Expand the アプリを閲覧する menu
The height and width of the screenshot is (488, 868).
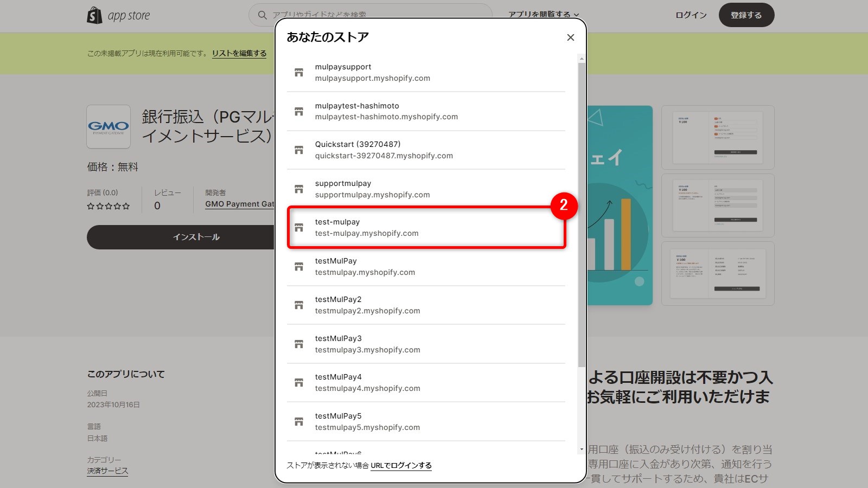[x=544, y=15]
